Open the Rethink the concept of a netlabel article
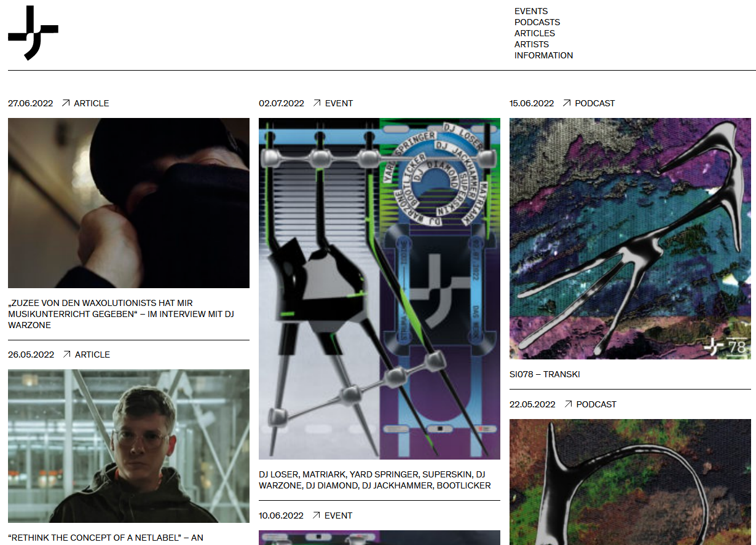 click(x=106, y=538)
